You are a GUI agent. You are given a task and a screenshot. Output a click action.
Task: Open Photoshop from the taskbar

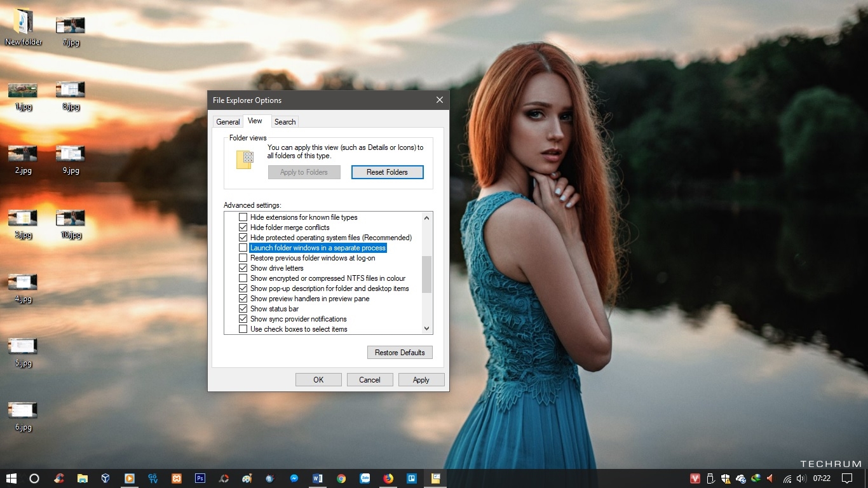coord(200,478)
